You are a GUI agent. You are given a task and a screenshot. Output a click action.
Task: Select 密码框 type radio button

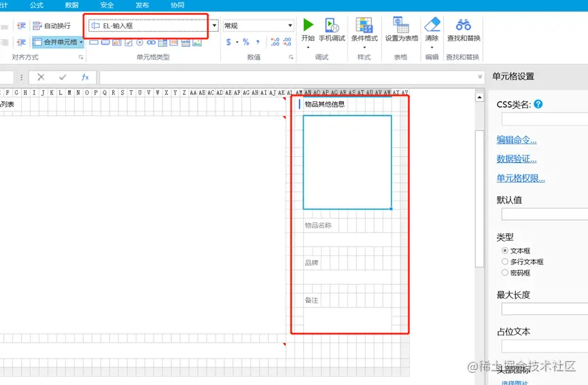click(x=505, y=272)
